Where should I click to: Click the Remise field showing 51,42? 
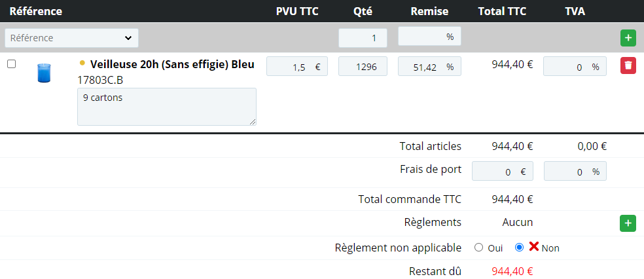tap(429, 66)
